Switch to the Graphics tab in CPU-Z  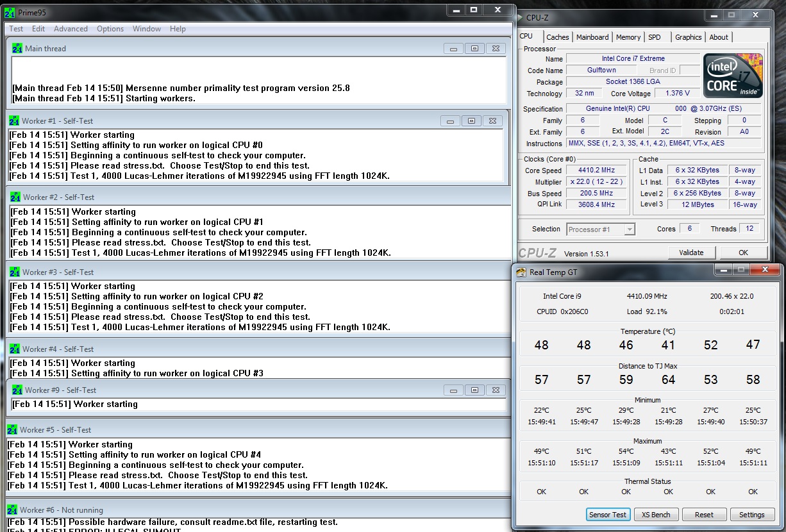tap(688, 37)
